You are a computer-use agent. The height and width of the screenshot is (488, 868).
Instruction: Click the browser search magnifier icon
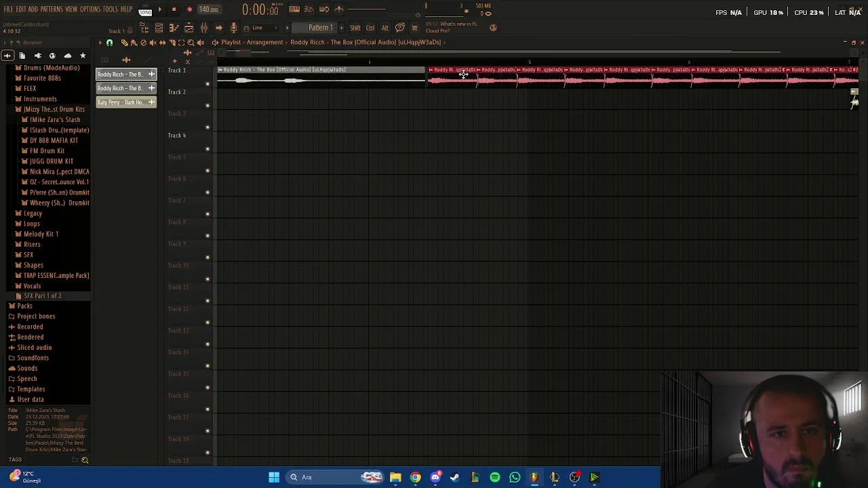(x=85, y=460)
